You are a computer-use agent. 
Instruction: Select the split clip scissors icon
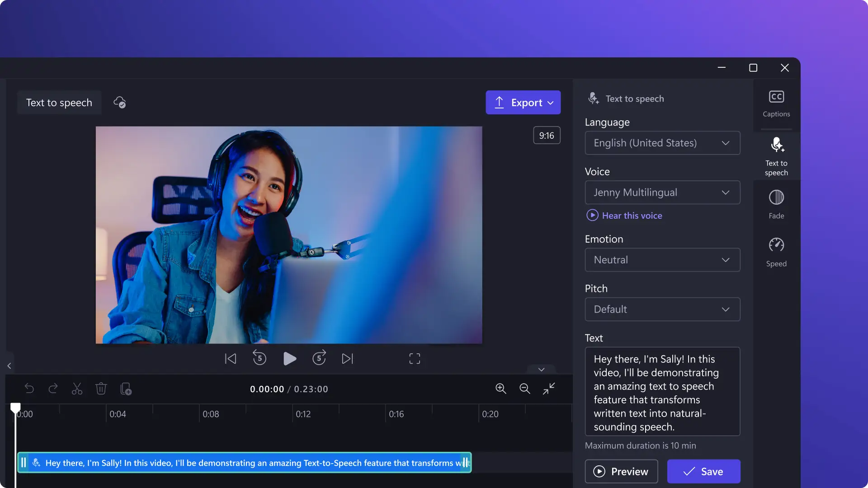click(x=77, y=389)
